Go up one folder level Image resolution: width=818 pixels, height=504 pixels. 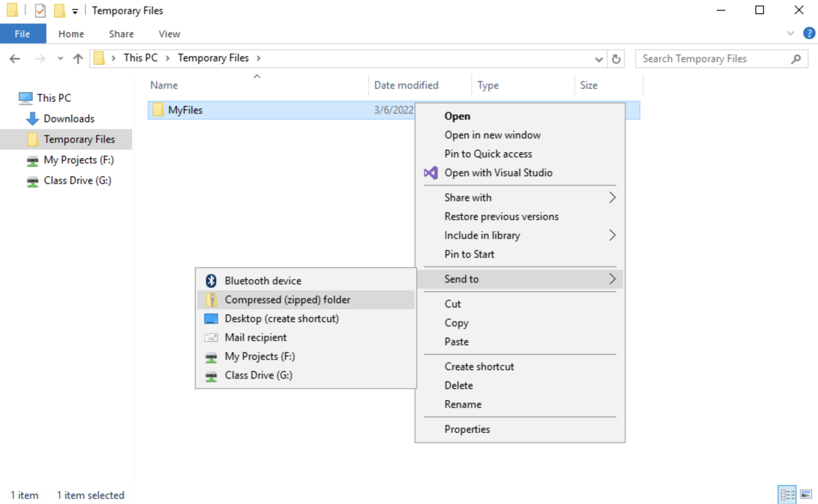[x=78, y=59]
